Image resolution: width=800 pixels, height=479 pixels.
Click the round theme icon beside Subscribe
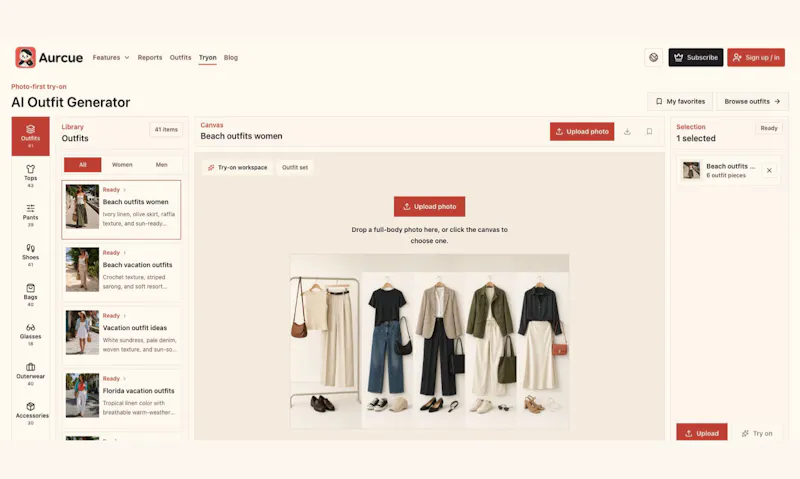click(x=654, y=58)
